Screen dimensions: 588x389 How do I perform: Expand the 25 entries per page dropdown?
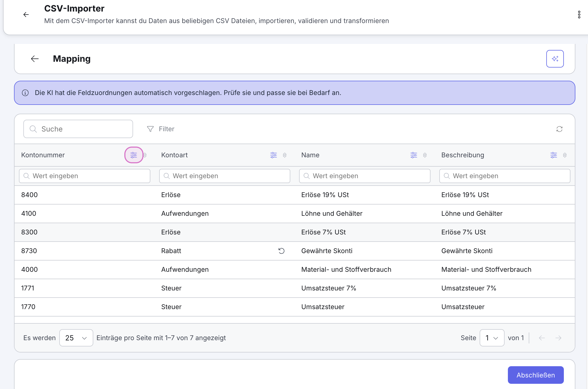pos(76,338)
